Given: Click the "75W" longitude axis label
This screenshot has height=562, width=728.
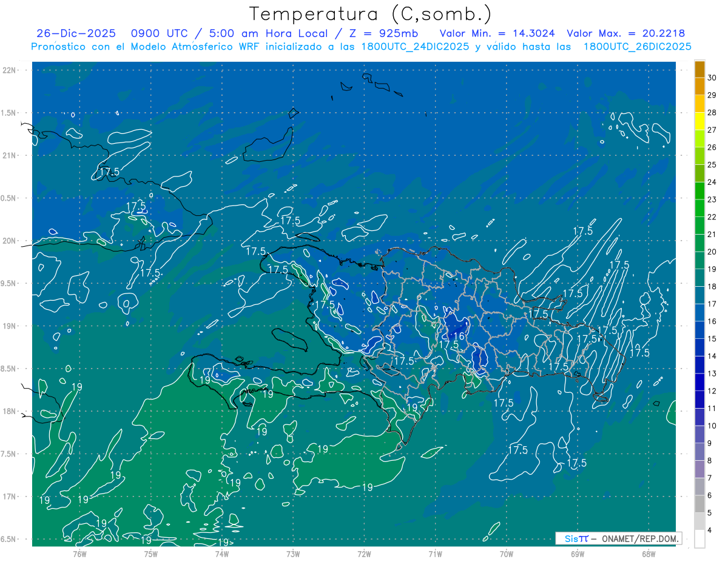Looking at the screenshot, I should [x=150, y=554].
